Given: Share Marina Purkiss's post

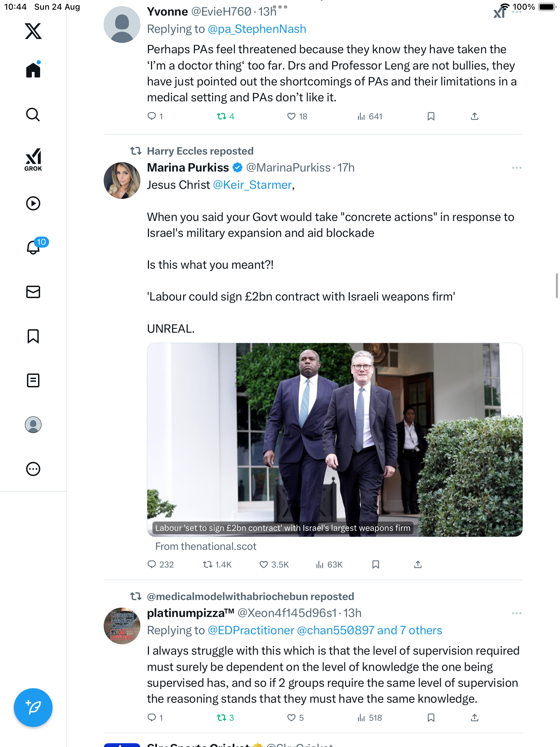Looking at the screenshot, I should pyautogui.click(x=418, y=565).
